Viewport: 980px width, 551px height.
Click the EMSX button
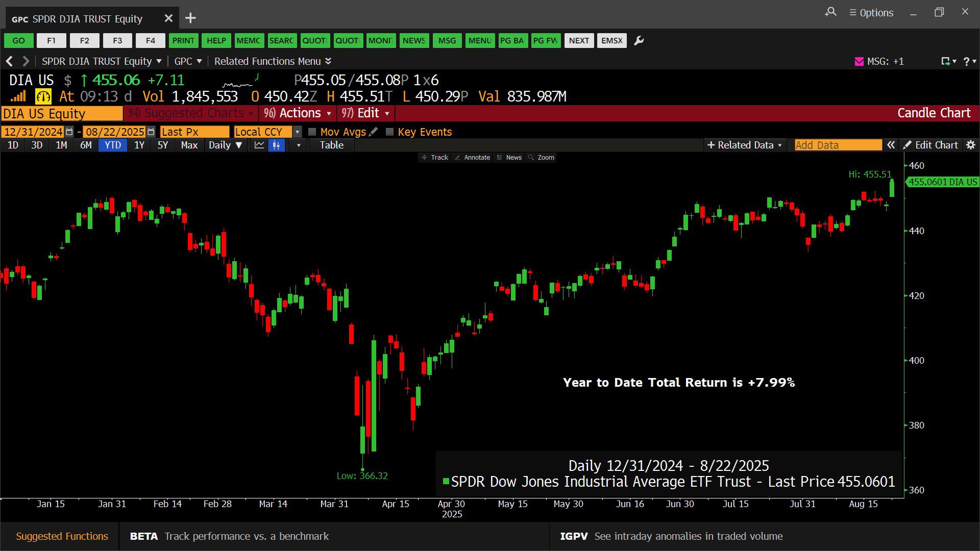(612, 41)
